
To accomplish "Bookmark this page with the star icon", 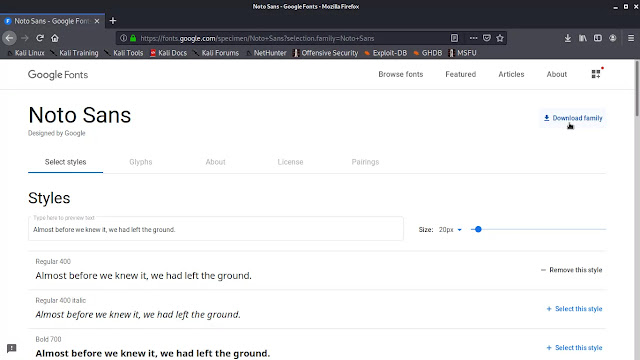I will 500,38.
